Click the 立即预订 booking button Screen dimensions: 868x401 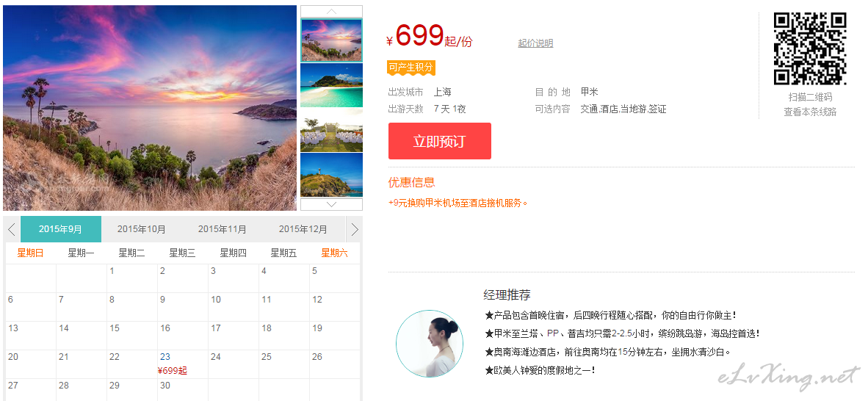(x=440, y=141)
